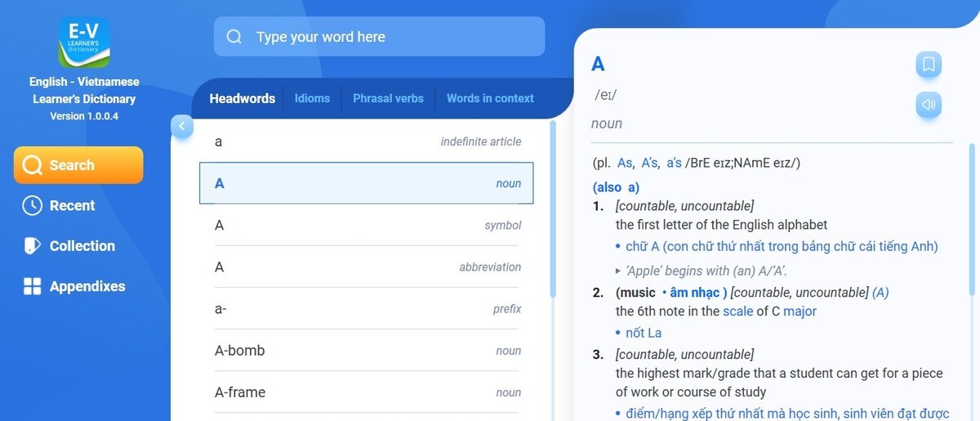Click the Collection tag icon

[x=32, y=246]
